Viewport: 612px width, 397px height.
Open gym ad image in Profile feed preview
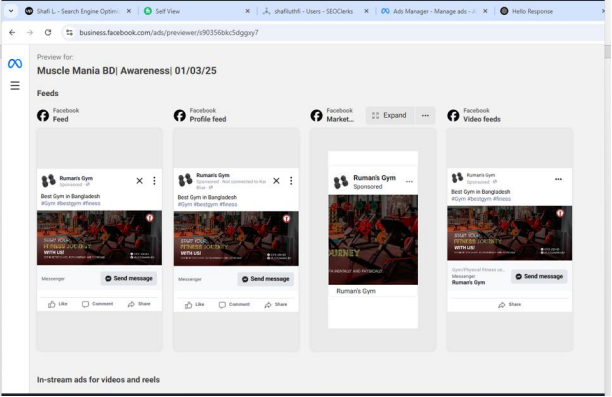(x=236, y=239)
